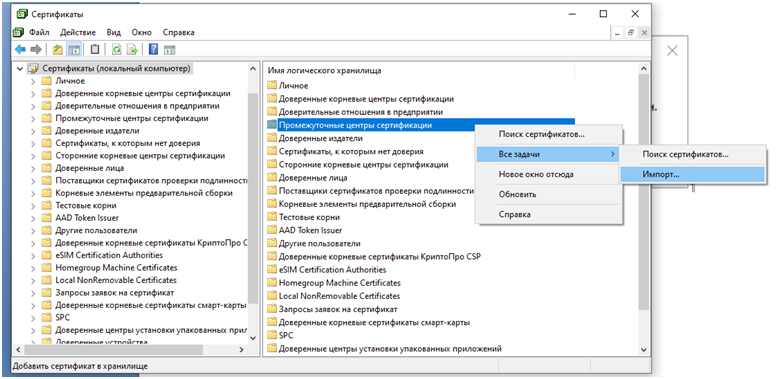Select Все задачи context menu entry
The width and height of the screenshot is (776, 379).
tap(548, 154)
